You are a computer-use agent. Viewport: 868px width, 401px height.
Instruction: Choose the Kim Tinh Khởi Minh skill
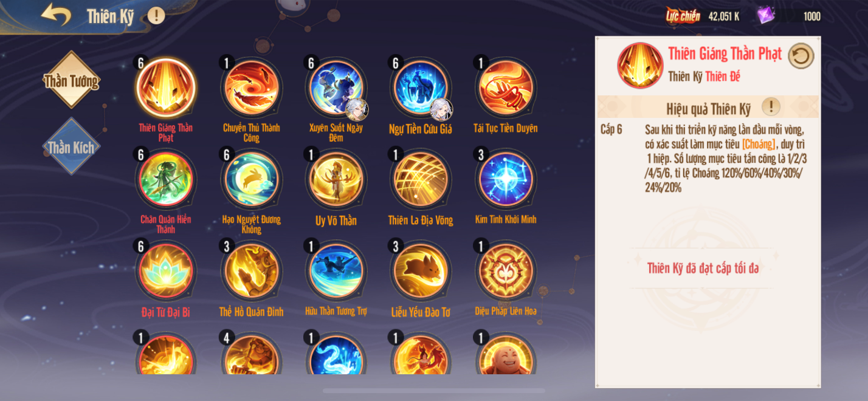[506, 179]
